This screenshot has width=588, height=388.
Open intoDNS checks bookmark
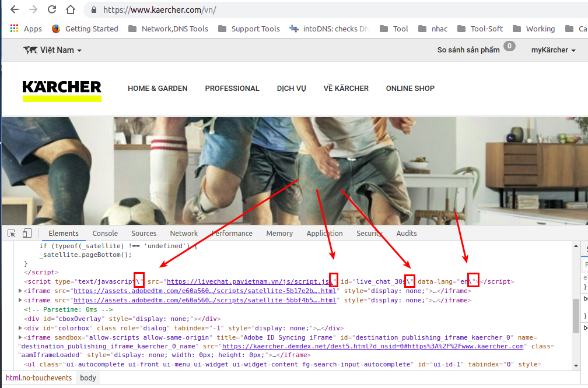(x=329, y=29)
